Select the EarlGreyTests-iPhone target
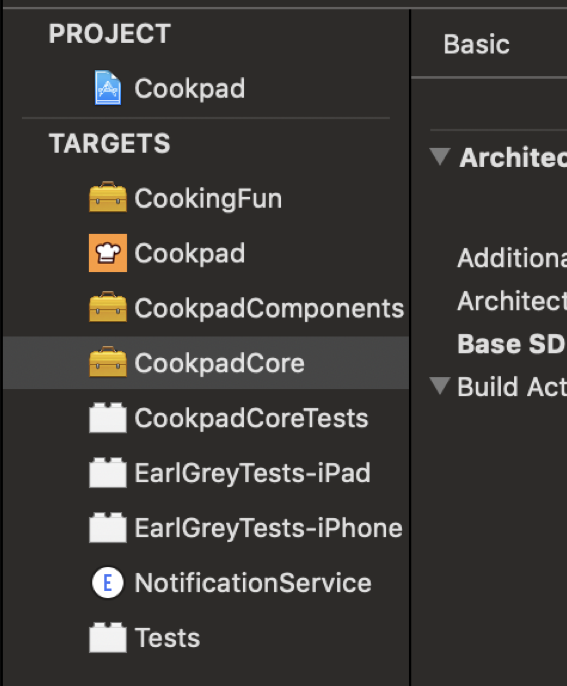567x686 pixels. 206,528
